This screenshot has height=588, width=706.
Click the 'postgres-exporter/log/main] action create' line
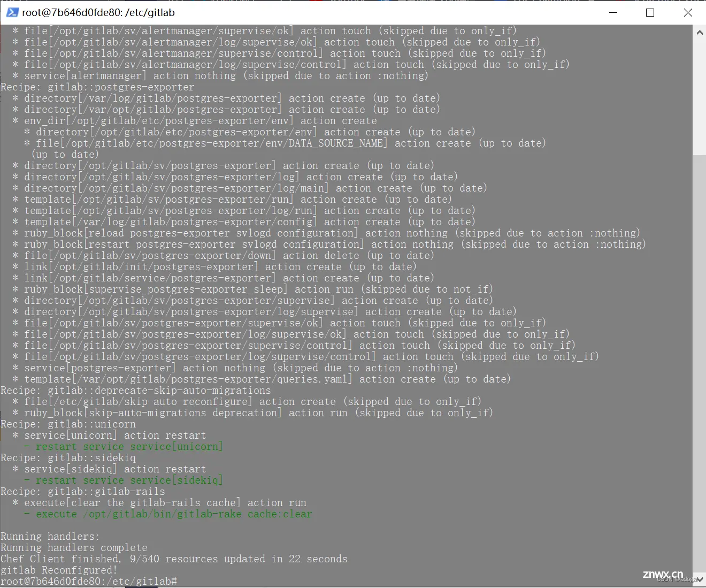[x=250, y=188]
